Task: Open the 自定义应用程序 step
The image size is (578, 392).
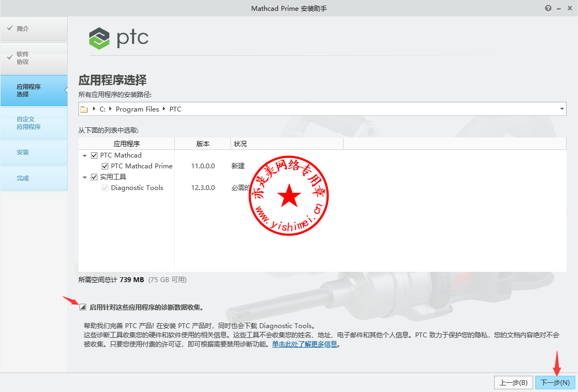Action: [34, 123]
